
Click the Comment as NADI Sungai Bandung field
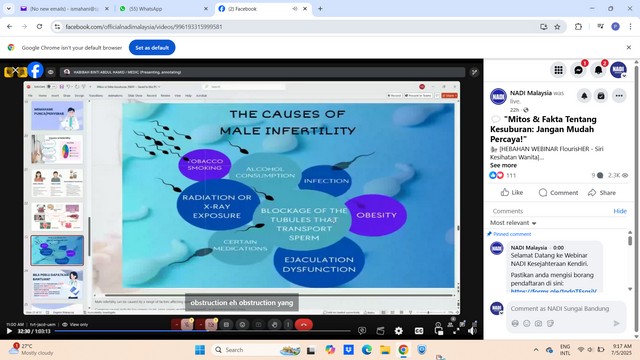click(560, 309)
